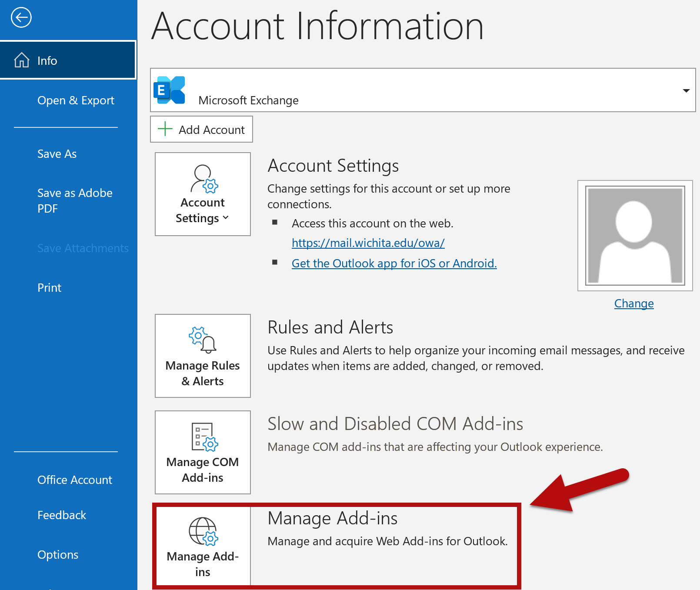Click the Info home icon
Image resolution: width=700 pixels, height=590 pixels.
[22, 60]
